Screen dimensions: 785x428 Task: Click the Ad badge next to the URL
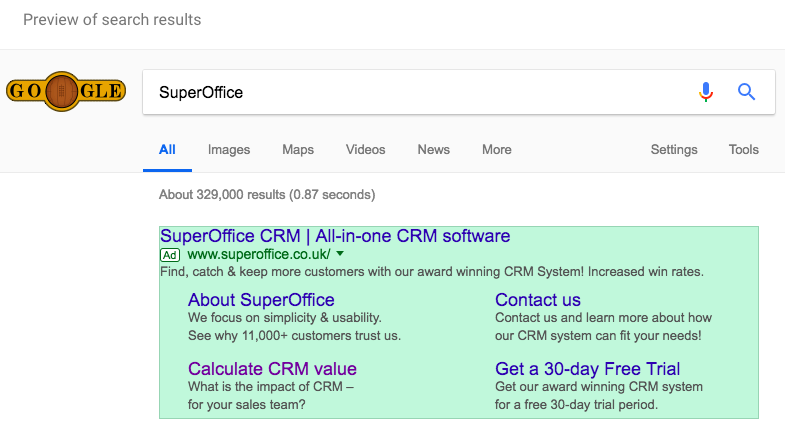pos(170,255)
